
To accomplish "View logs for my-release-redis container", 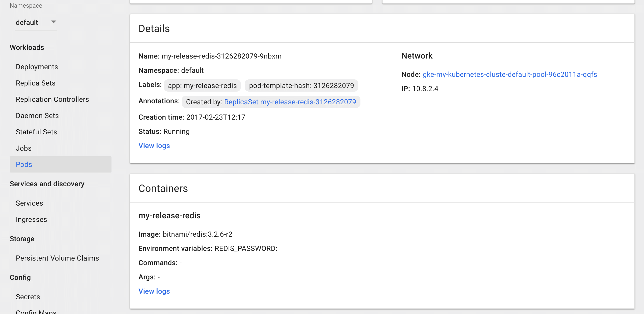I will 154,291.
